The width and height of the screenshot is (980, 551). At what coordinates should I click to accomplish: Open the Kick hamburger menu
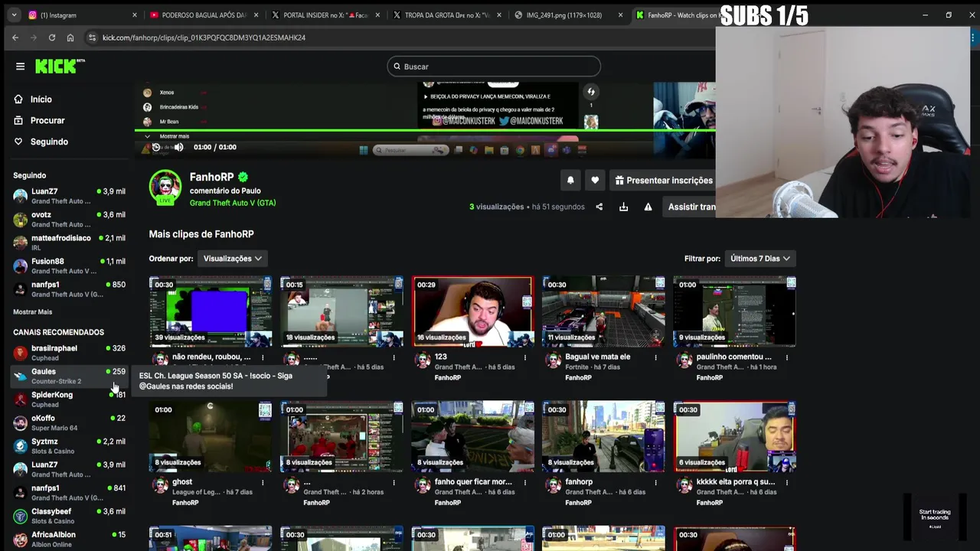pyautogui.click(x=21, y=67)
